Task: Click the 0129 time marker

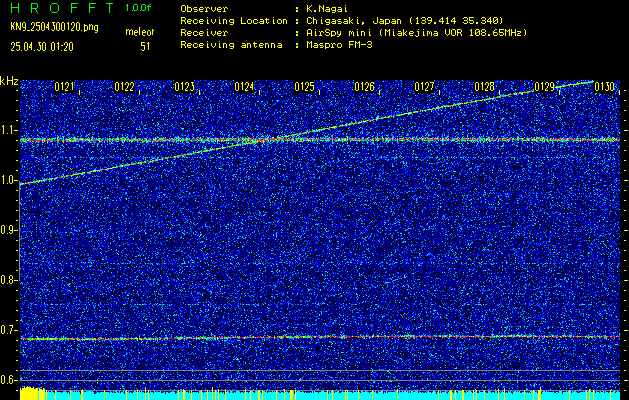Action: pyautogui.click(x=544, y=87)
